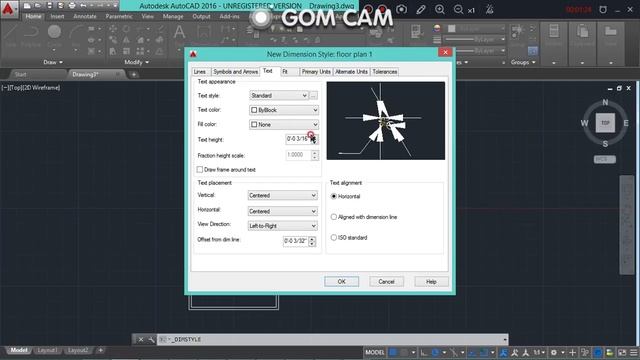The height and width of the screenshot is (360, 640).
Task: Toggle snap mode in the status bar
Action: 404,352
